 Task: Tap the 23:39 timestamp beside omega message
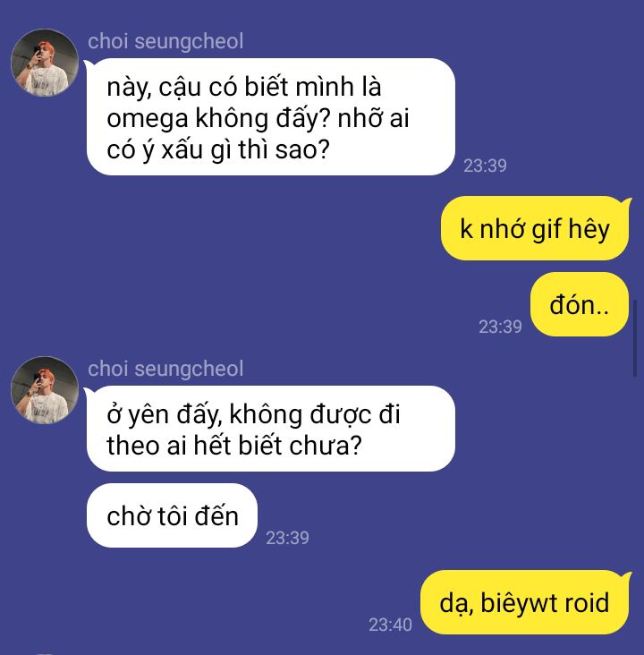pos(485,166)
